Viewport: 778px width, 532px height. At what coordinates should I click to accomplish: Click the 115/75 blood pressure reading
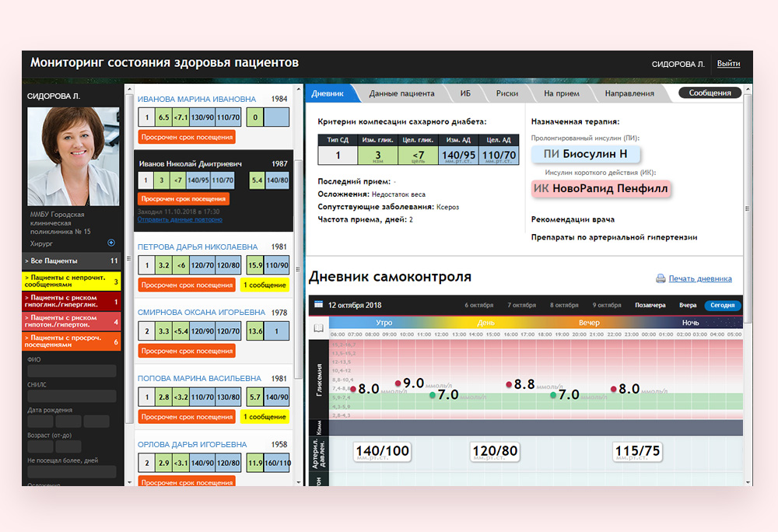[x=638, y=452]
